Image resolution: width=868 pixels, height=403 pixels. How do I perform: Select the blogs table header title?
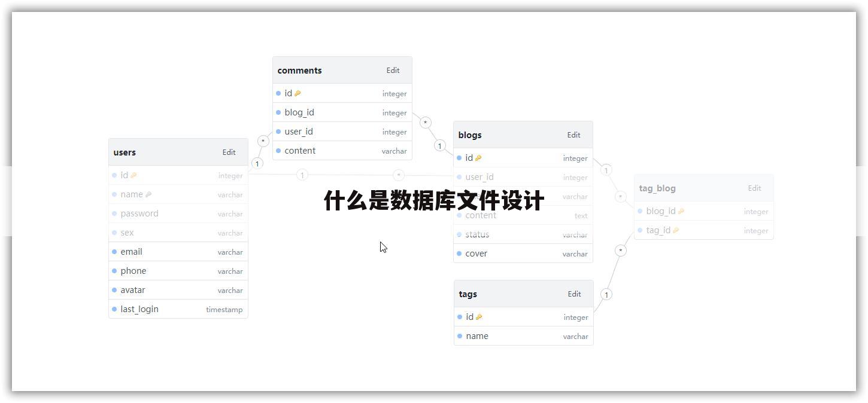coord(470,135)
